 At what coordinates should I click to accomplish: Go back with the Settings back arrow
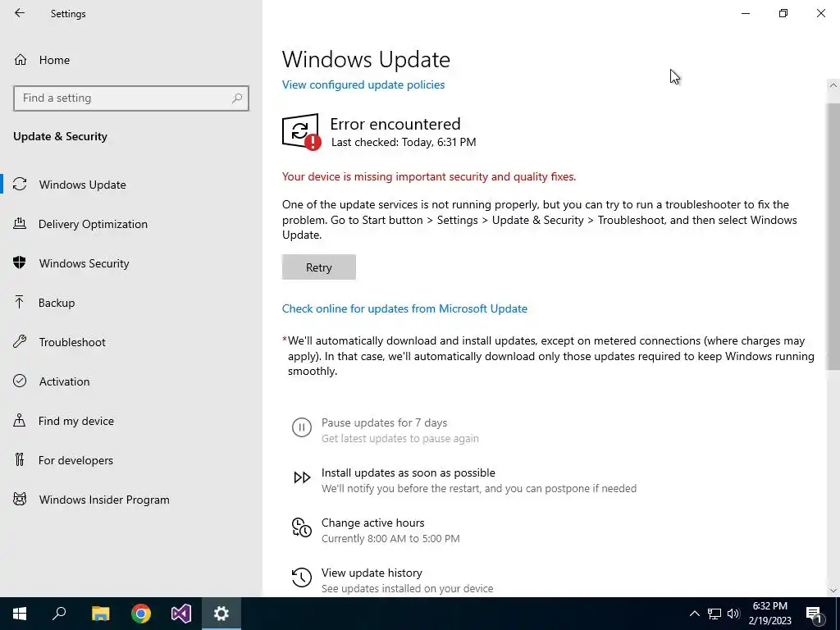pos(20,13)
